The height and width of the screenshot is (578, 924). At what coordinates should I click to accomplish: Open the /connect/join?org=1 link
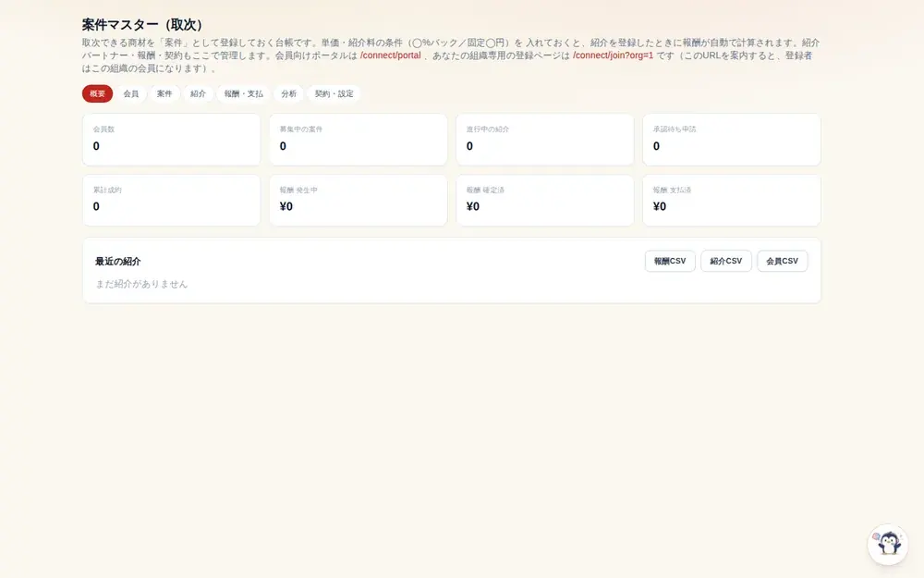(613, 55)
